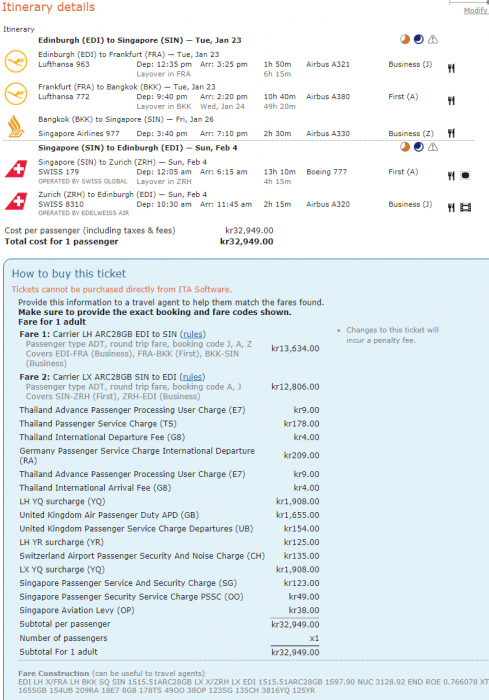Click the bold total cost amount kr32,949.00
Screen dimensions: 489x700
247,242
